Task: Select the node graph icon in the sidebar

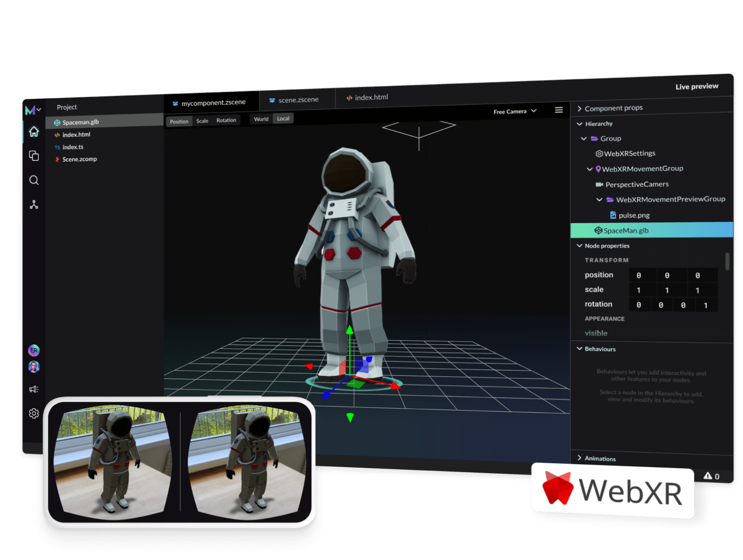Action: point(33,204)
